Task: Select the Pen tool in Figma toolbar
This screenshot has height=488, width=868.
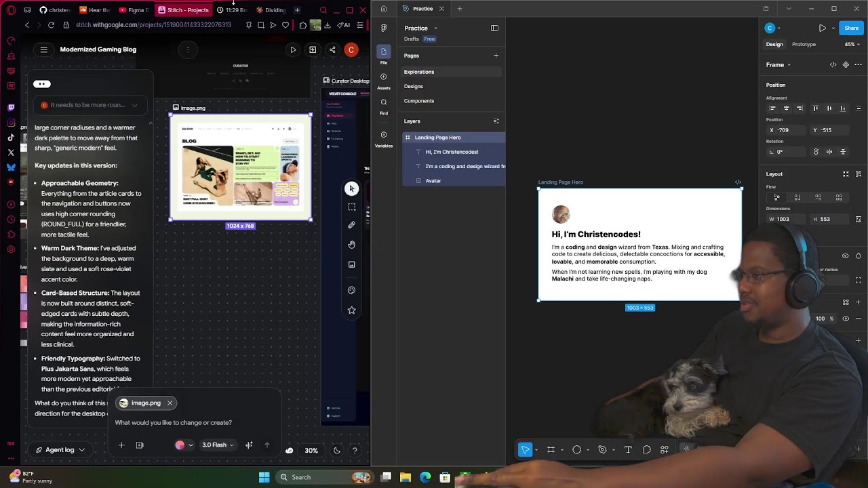Action: click(602, 449)
